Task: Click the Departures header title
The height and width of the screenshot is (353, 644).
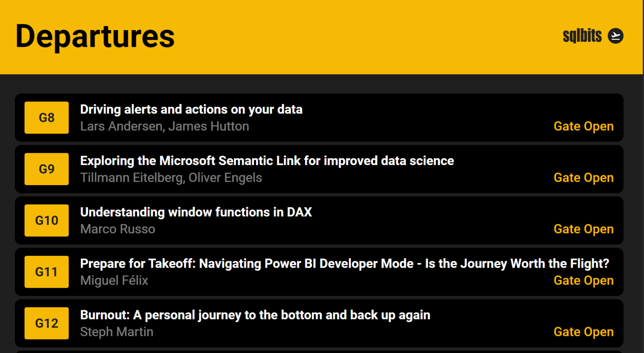Action: coord(95,37)
